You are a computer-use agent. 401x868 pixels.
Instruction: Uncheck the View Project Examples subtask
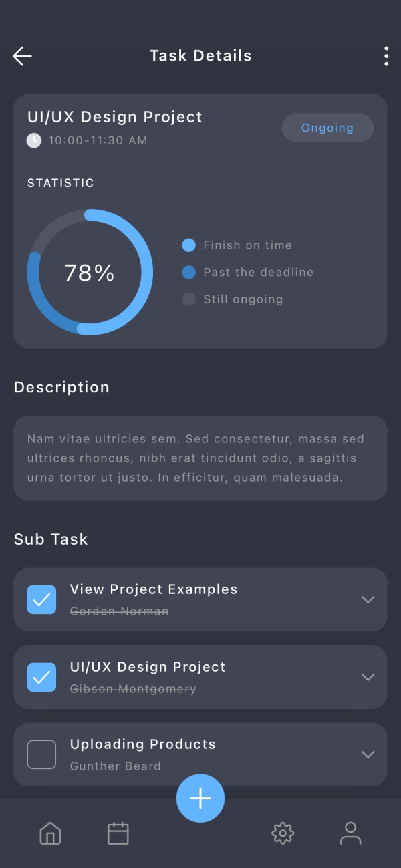41,599
